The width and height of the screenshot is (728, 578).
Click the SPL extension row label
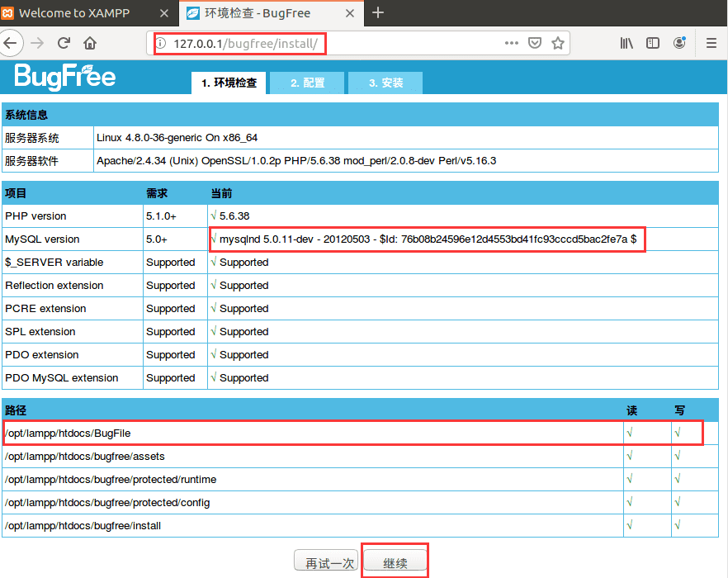coord(40,332)
